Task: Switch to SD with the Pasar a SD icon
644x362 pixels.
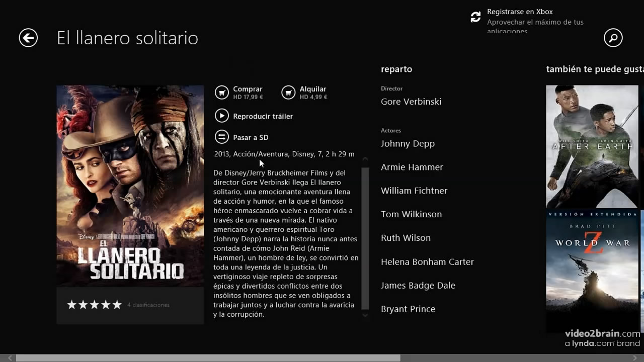Action: 222,137
